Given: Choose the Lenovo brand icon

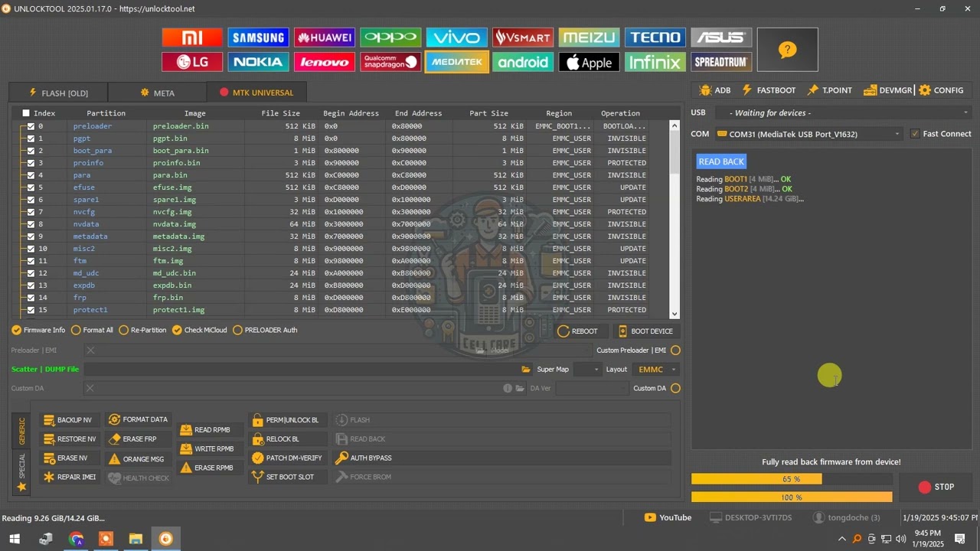Looking at the screenshot, I should point(325,62).
